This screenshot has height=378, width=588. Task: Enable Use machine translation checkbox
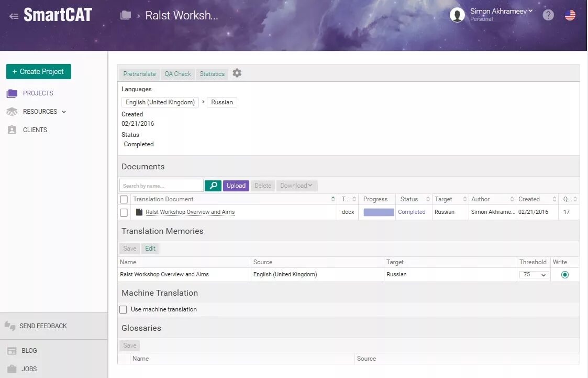(x=123, y=309)
